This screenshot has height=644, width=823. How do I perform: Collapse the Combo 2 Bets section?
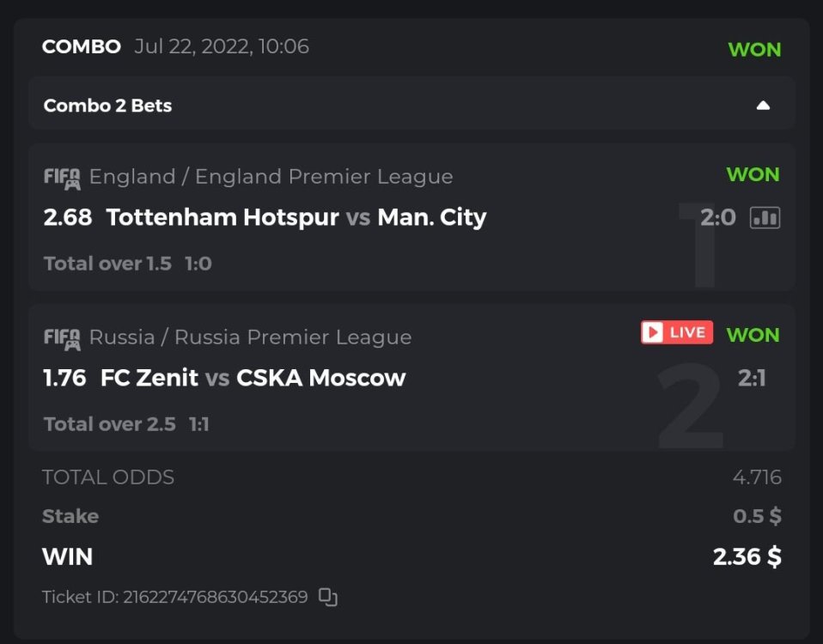pyautogui.click(x=763, y=106)
